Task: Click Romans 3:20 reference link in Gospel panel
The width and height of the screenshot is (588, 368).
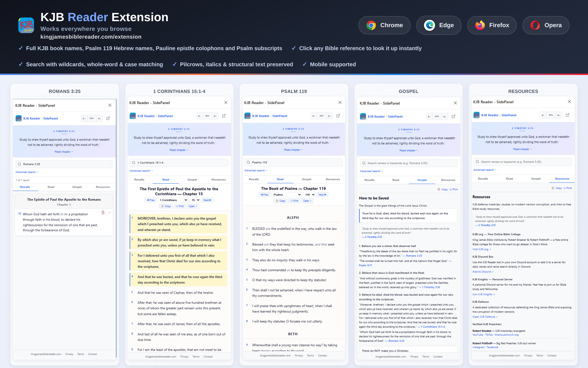Action: coord(414,256)
